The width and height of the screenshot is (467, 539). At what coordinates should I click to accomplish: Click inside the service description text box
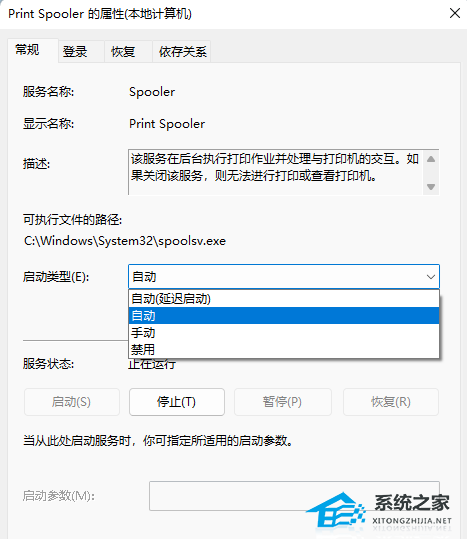coord(276,172)
